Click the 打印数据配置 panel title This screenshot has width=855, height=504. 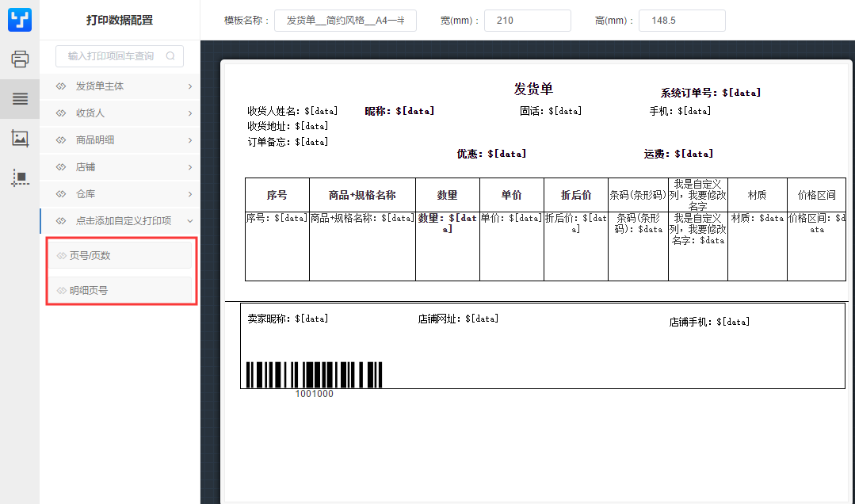(120, 20)
